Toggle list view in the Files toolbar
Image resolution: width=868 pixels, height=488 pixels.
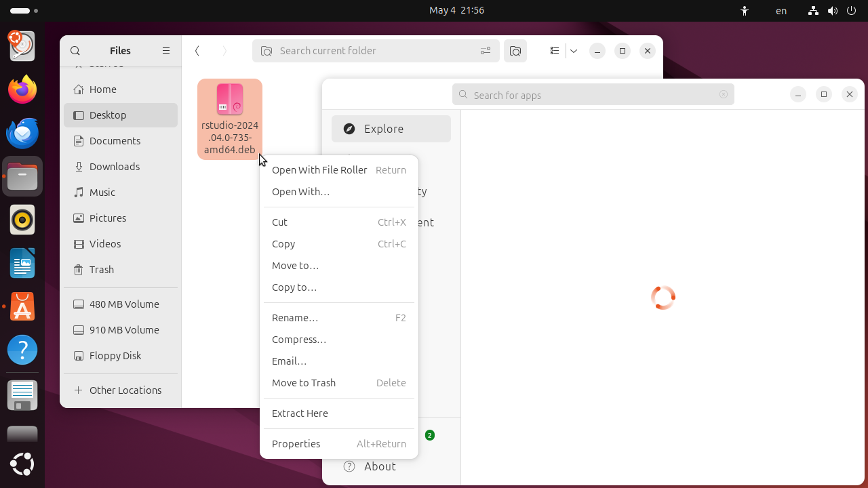[555, 51]
